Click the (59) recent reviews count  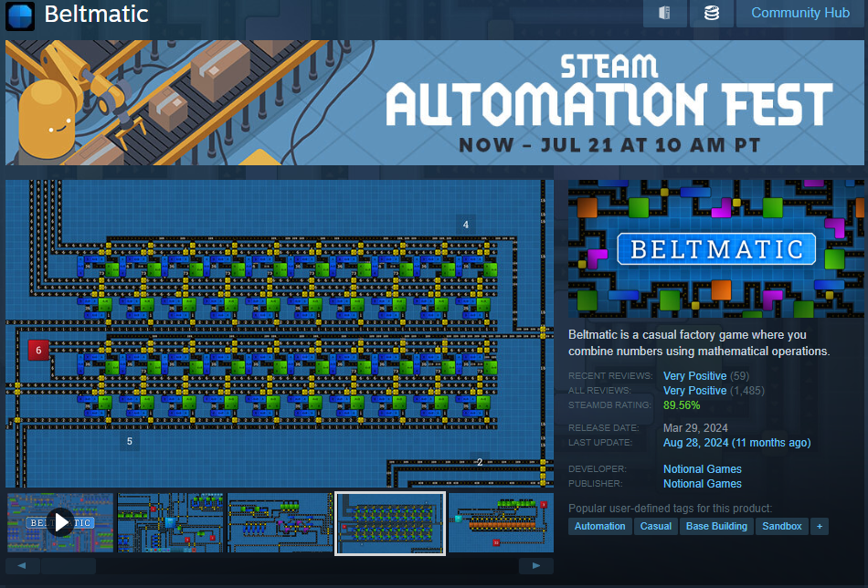pyautogui.click(x=739, y=376)
